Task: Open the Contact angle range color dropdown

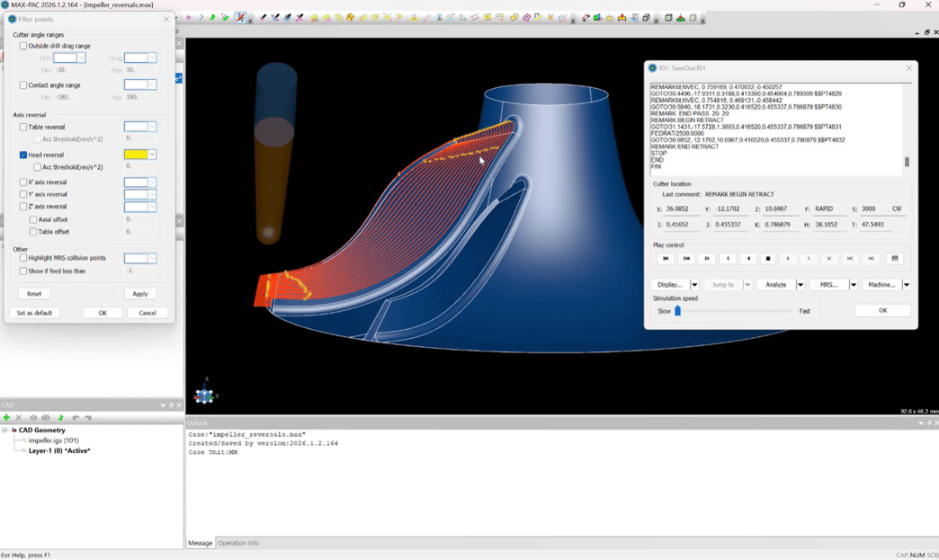Action: click(x=152, y=85)
